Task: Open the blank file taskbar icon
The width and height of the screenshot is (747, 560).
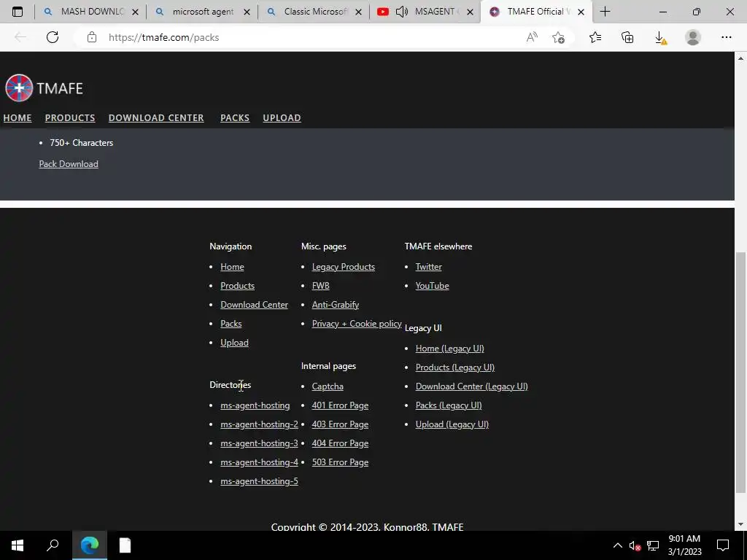Action: point(125,545)
